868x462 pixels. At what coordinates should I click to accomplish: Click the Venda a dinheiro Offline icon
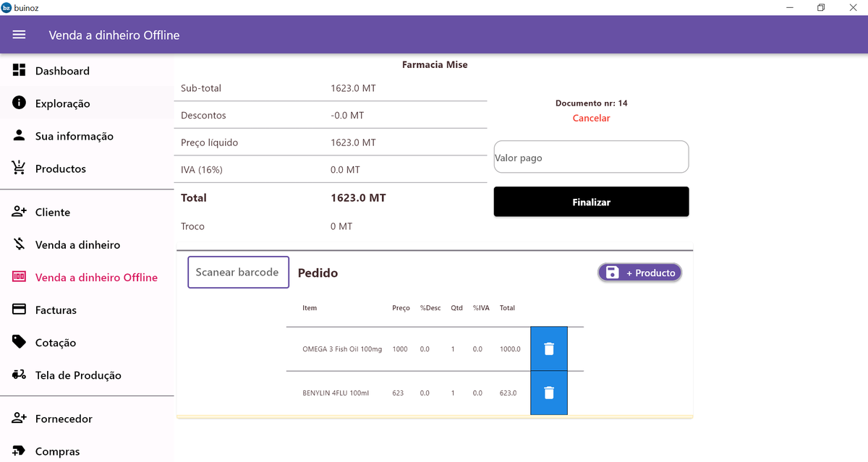point(20,277)
